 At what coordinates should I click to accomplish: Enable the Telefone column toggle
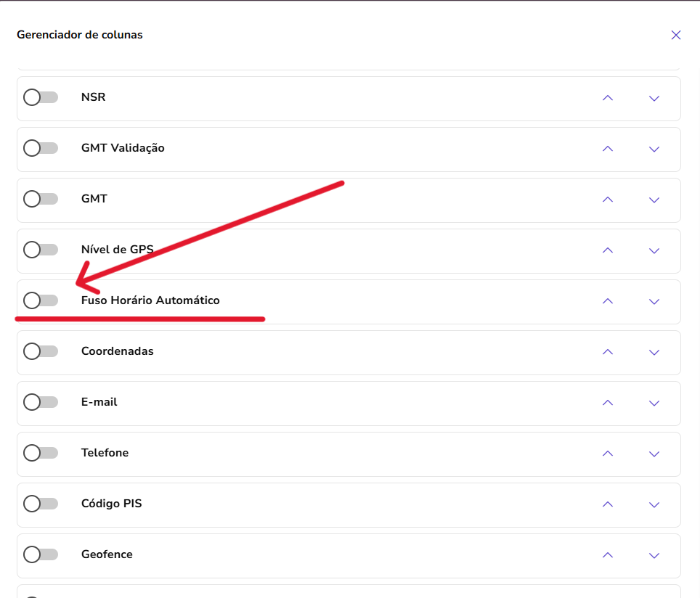(x=40, y=453)
